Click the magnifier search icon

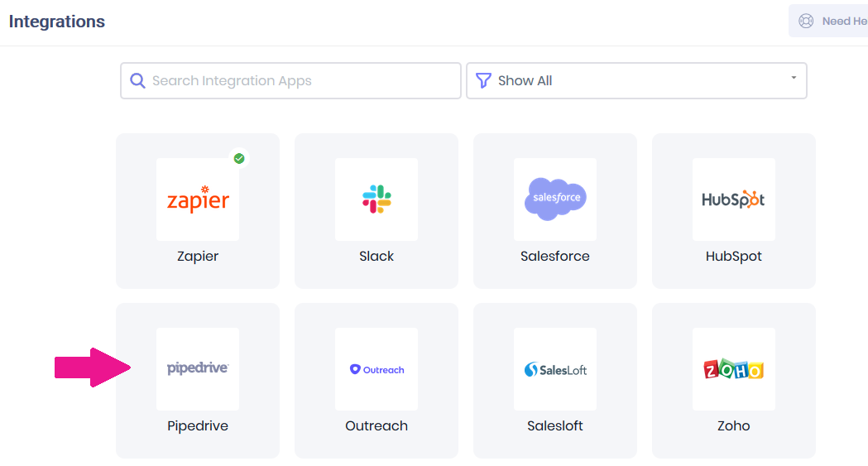[x=137, y=81]
